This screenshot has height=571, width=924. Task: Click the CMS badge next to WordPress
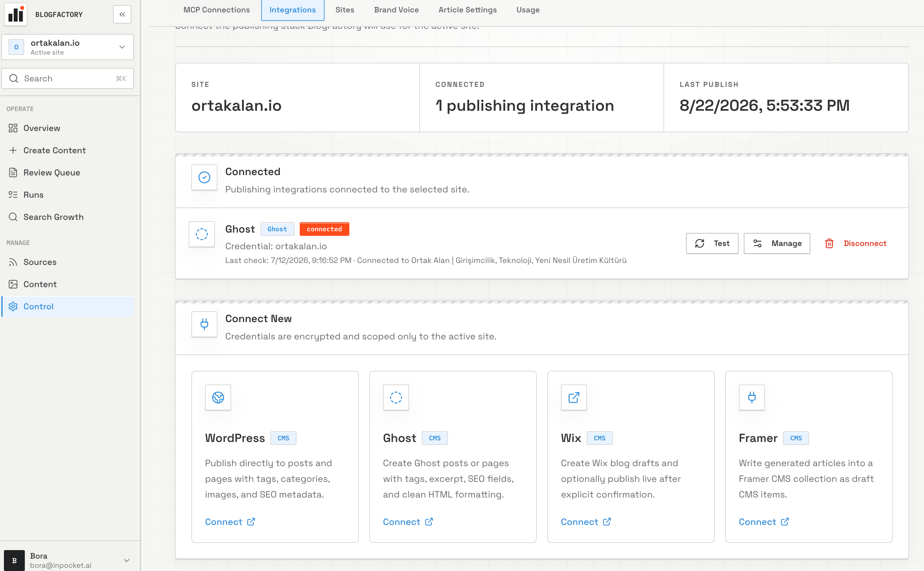(x=283, y=438)
